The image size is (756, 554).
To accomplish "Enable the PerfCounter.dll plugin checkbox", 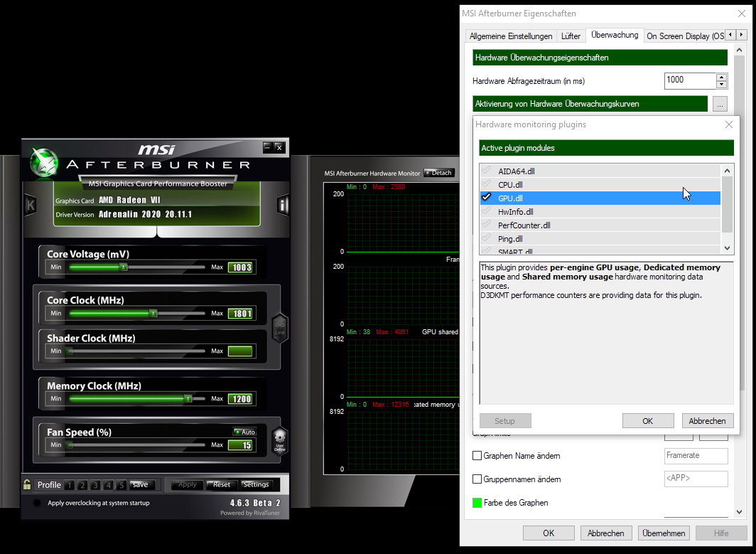I will 487,225.
